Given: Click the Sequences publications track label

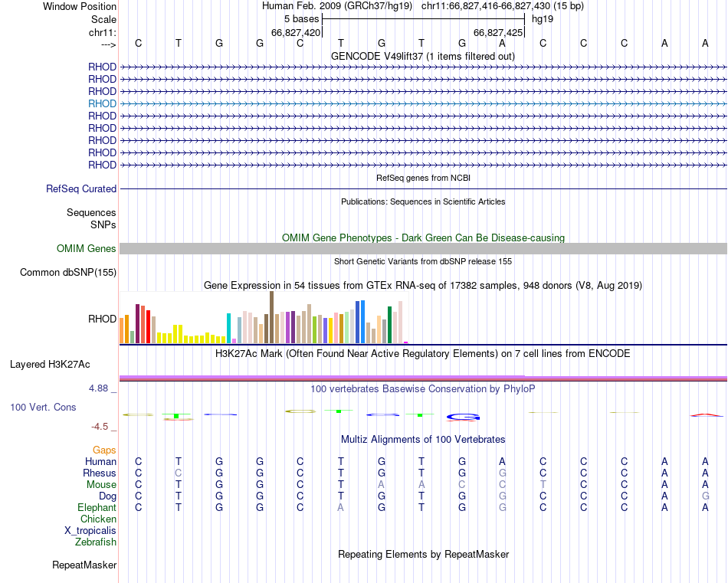Looking at the screenshot, I should tap(91, 212).
